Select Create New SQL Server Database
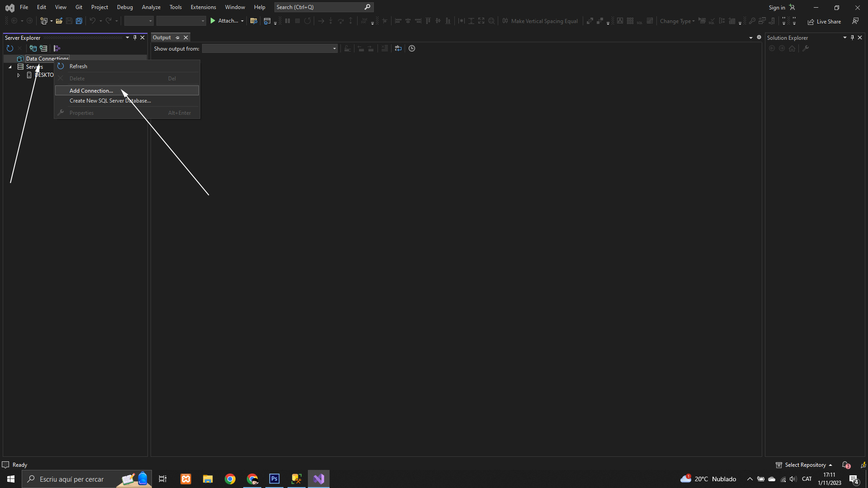Viewport: 868px width, 488px height. [x=110, y=101]
